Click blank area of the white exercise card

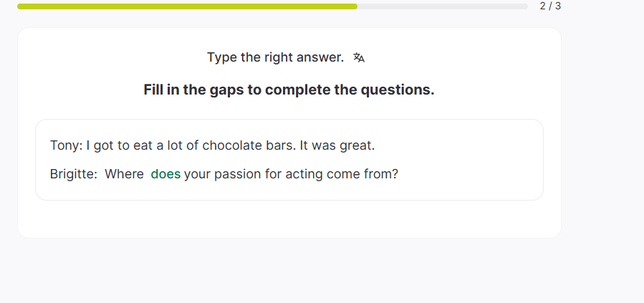point(287,219)
